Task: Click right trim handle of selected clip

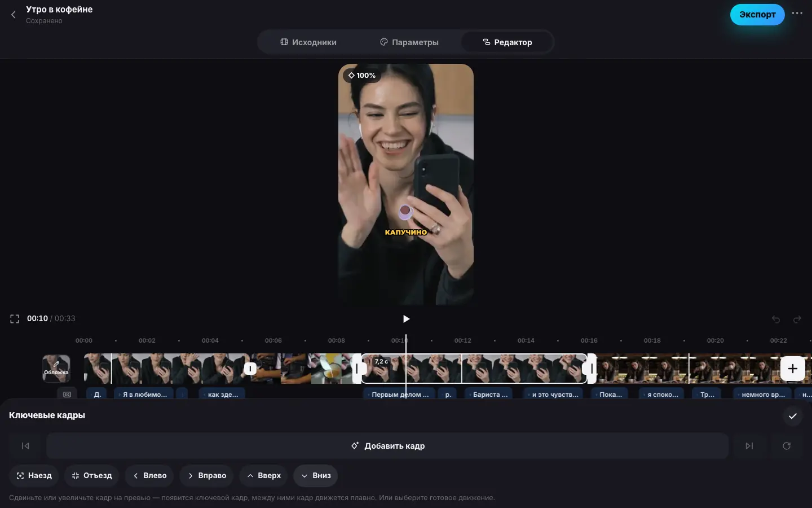Action: point(592,369)
